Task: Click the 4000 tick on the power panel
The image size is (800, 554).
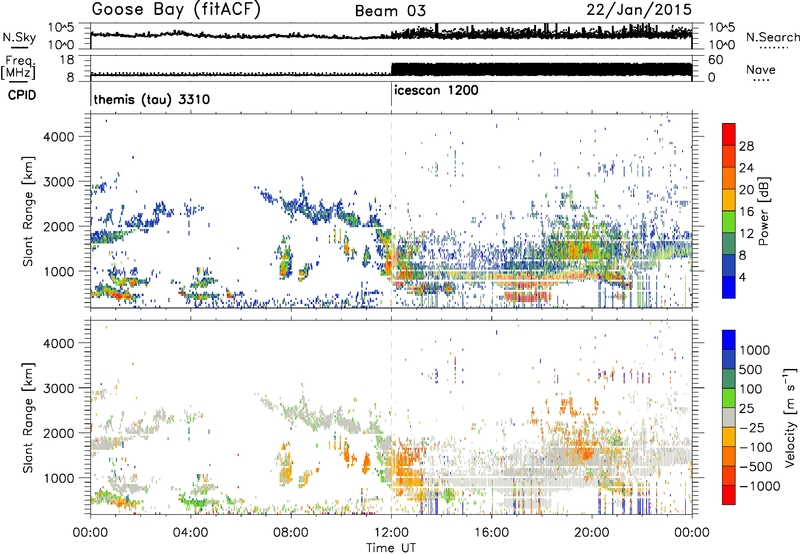Action: pos(58,137)
